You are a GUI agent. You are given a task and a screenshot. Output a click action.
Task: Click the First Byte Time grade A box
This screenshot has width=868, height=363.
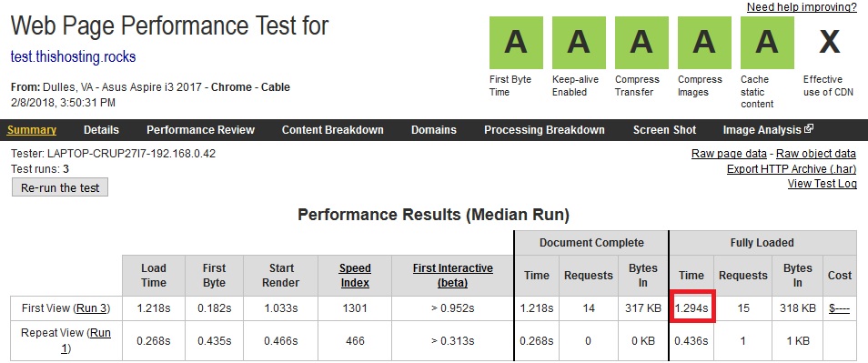tap(516, 43)
